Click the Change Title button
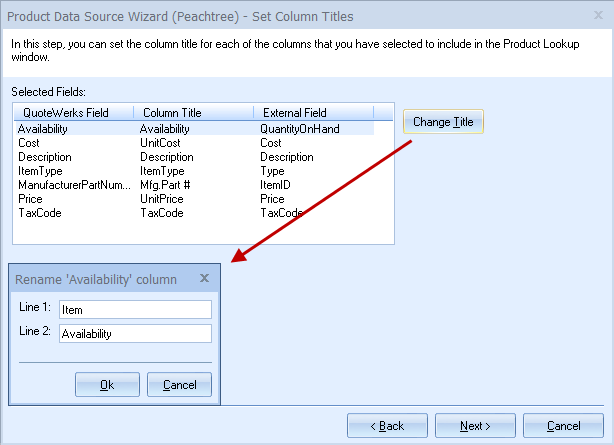Screen dimensions: 614x445 443,121
